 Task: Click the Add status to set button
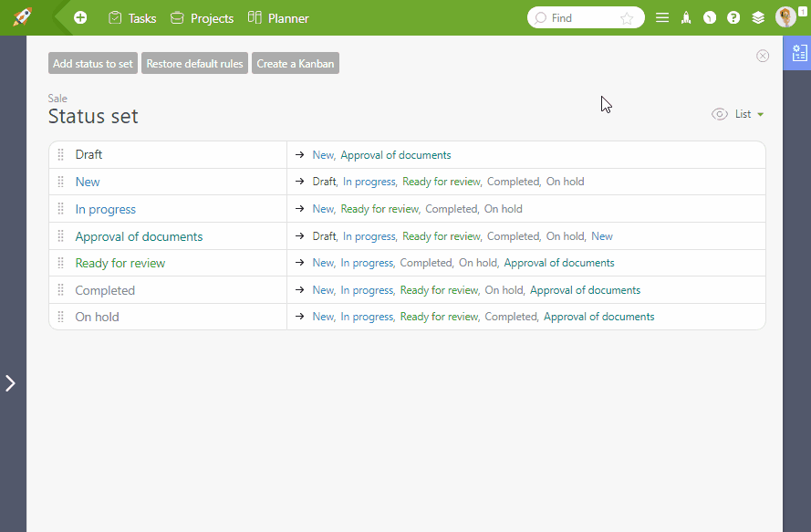(x=93, y=63)
